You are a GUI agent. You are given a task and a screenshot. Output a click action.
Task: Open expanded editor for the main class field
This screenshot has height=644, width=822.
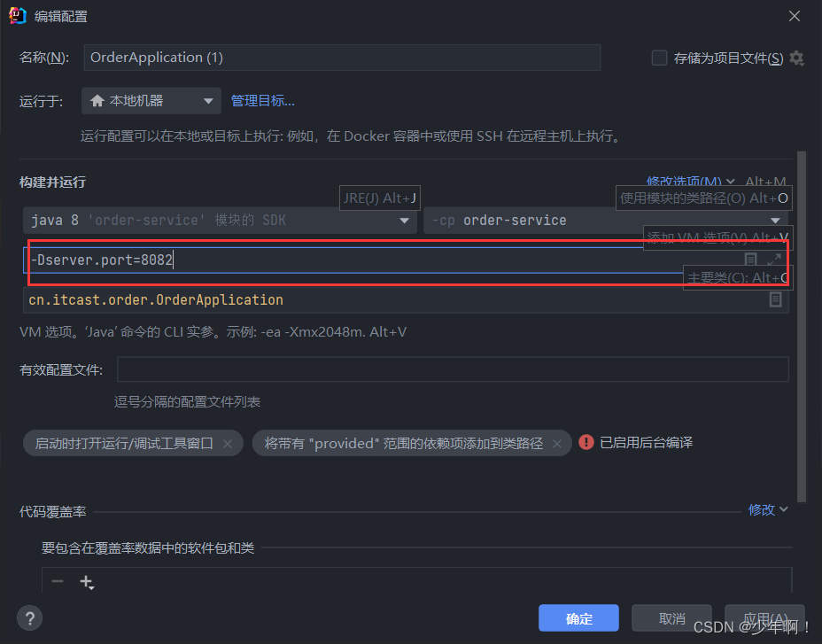(x=774, y=299)
